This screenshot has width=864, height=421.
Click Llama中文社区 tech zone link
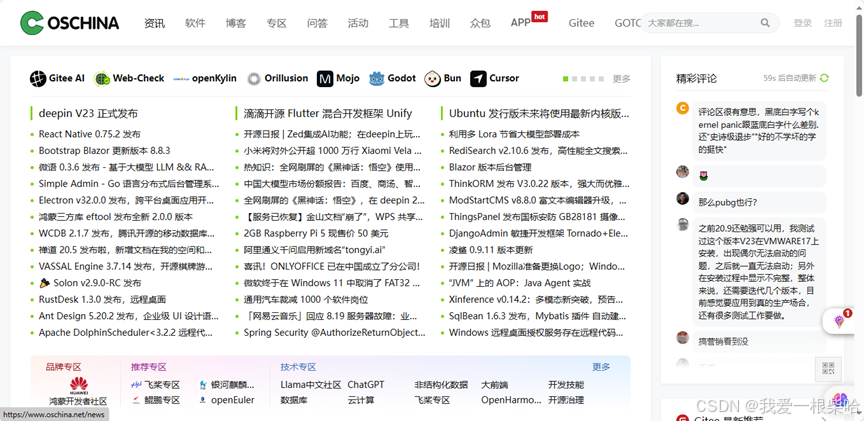pyautogui.click(x=311, y=385)
